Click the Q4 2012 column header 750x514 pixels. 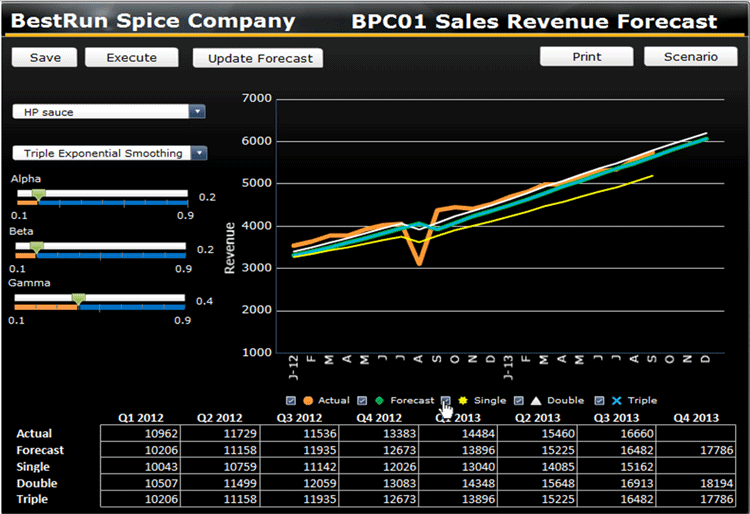pos(379,418)
